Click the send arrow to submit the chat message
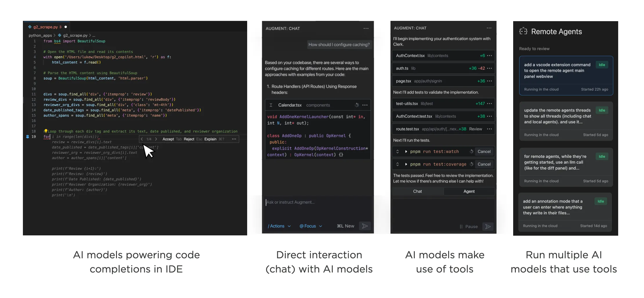Image resolution: width=644 pixels, height=298 pixels. pos(365,226)
